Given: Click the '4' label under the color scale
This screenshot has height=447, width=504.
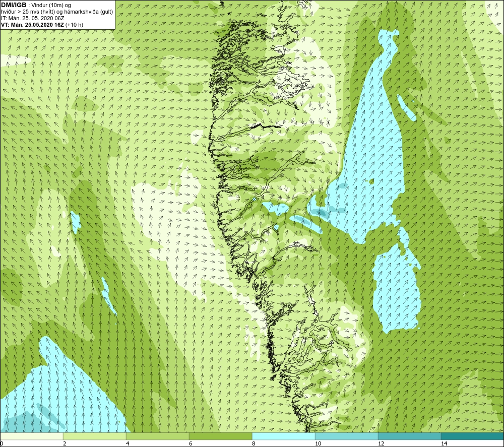Looking at the screenshot, I should coord(128,444).
